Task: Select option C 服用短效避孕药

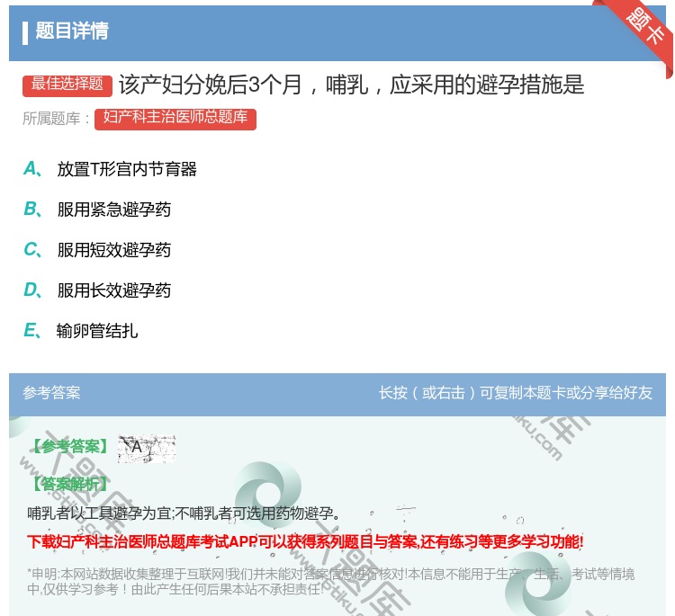Action: [97, 250]
